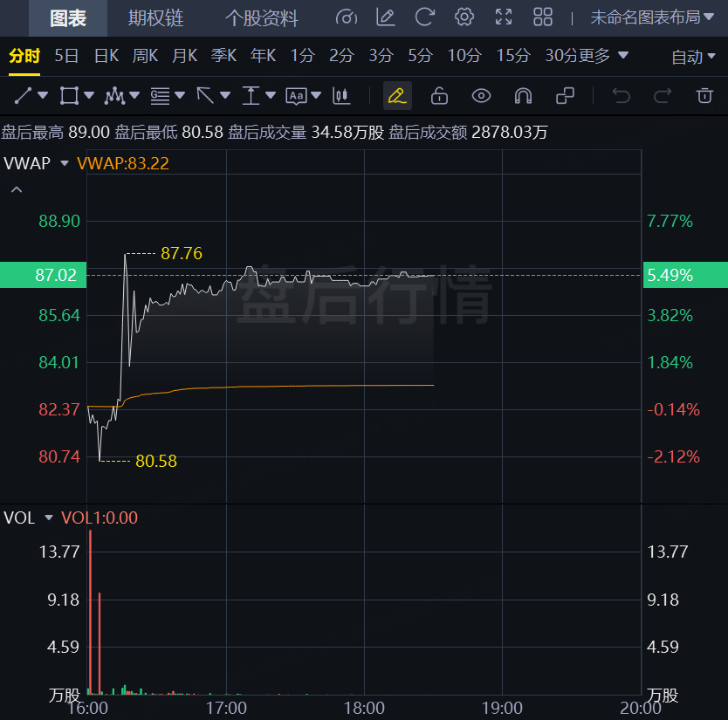This screenshot has height=720, width=728.
Task: Open the multi-chart grid layout icon
Action: point(543,17)
